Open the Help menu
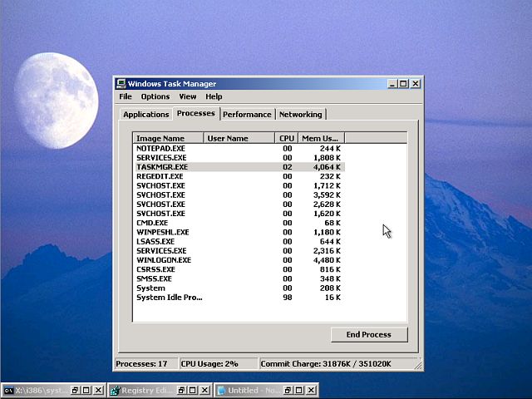This screenshot has width=532, height=399. [x=214, y=96]
